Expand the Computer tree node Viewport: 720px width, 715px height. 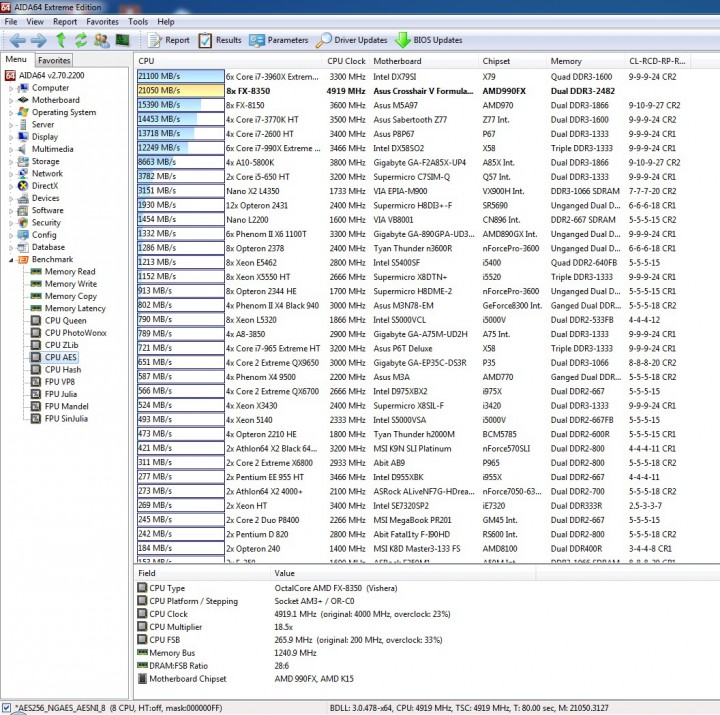(x=11, y=88)
